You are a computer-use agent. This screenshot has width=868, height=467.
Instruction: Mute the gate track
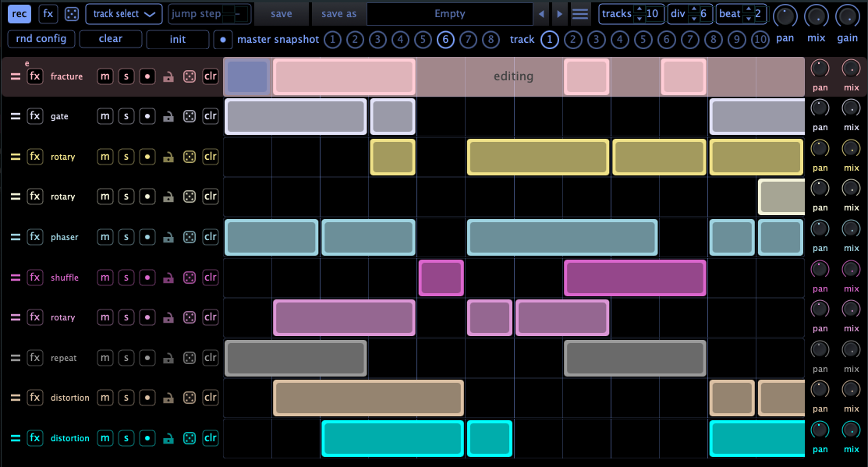click(105, 116)
